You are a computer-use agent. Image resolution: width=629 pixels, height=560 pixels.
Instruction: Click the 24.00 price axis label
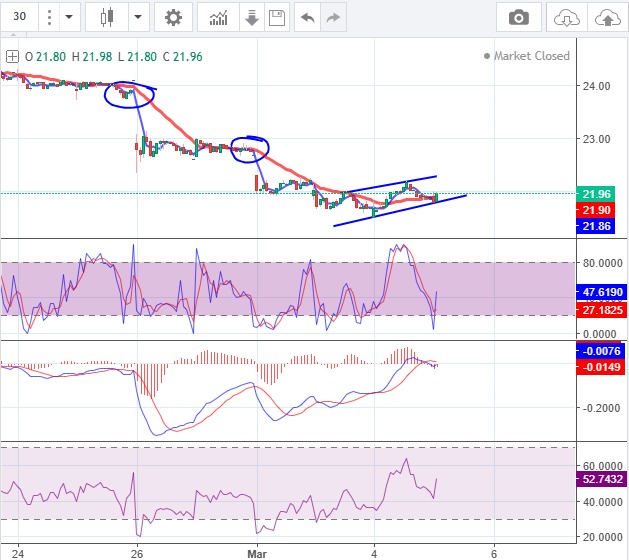[x=596, y=86]
